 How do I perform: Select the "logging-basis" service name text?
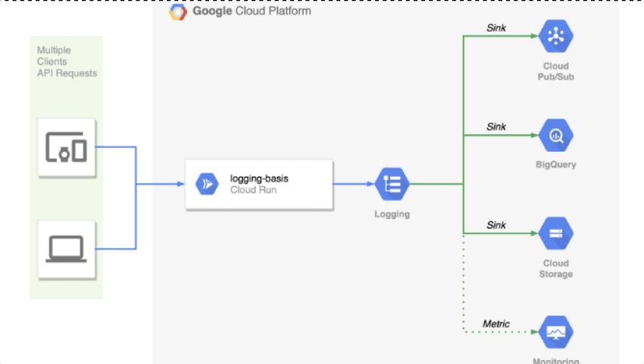coord(259,178)
